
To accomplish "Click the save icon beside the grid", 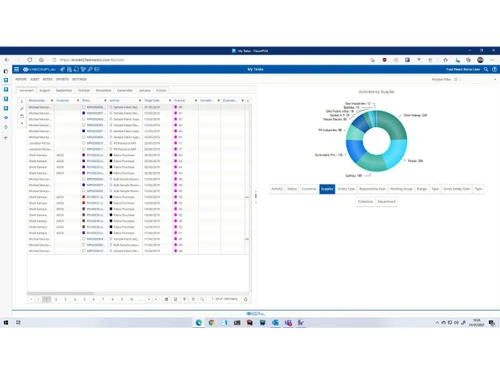I will tap(22, 116).
